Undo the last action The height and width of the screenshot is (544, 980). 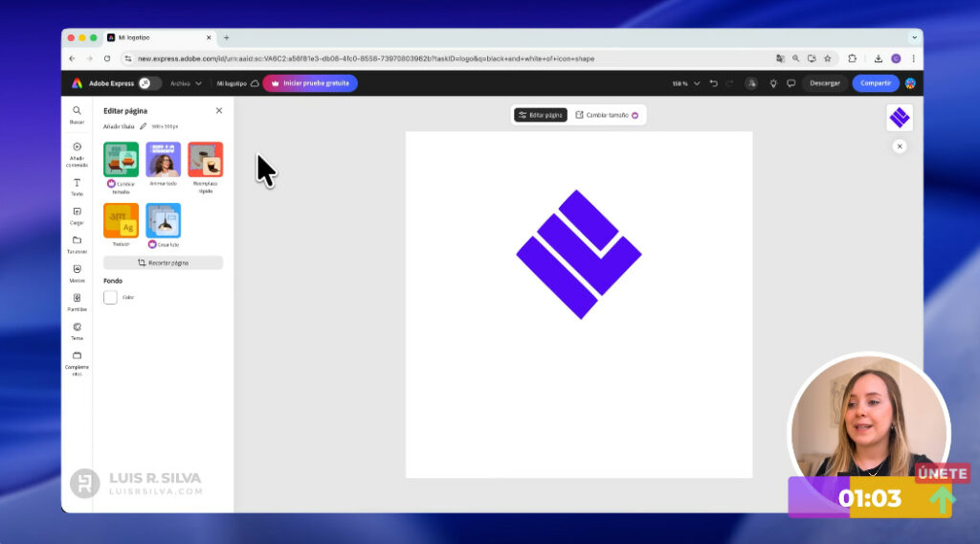tap(714, 83)
